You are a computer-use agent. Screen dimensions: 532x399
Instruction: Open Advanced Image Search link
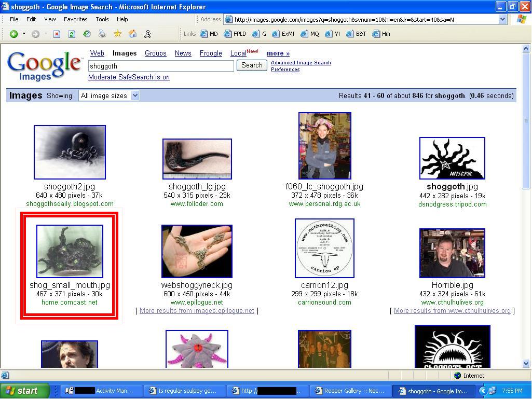(301, 62)
